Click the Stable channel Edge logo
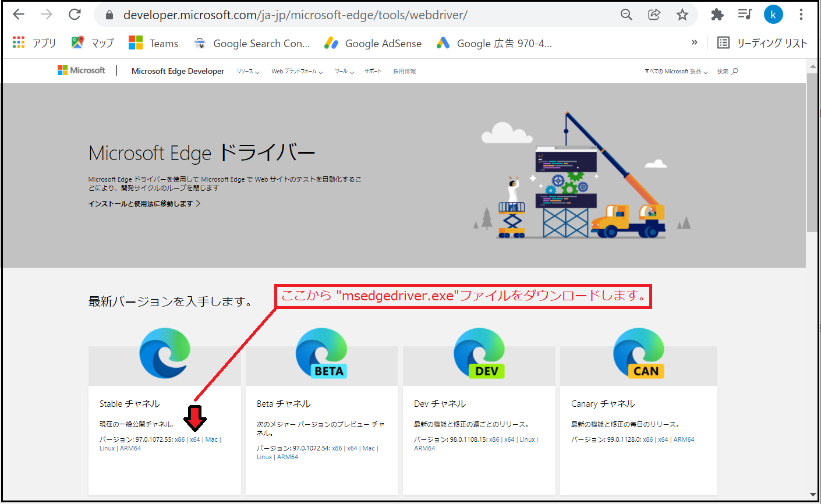This screenshot has width=821, height=504. (x=165, y=353)
